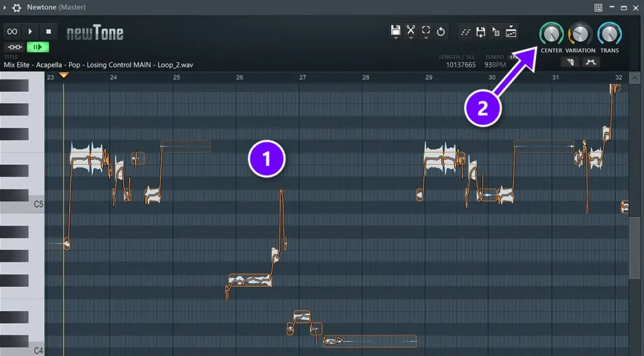Select the long faint note after bar 30

tap(544, 146)
